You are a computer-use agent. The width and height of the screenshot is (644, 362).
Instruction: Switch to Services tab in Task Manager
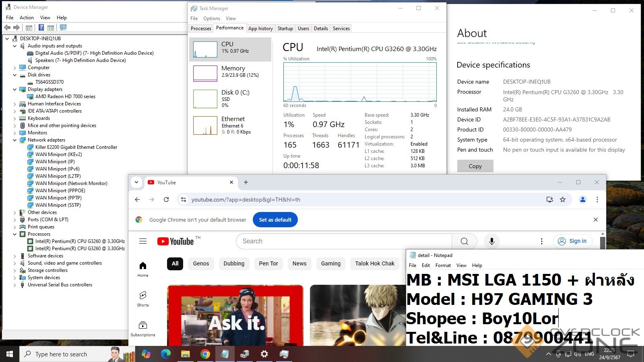341,29
